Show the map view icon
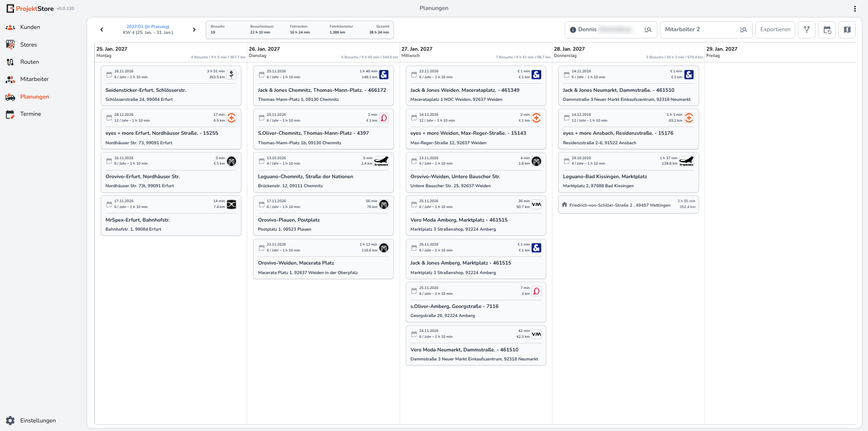This screenshot has width=868, height=431. (847, 30)
